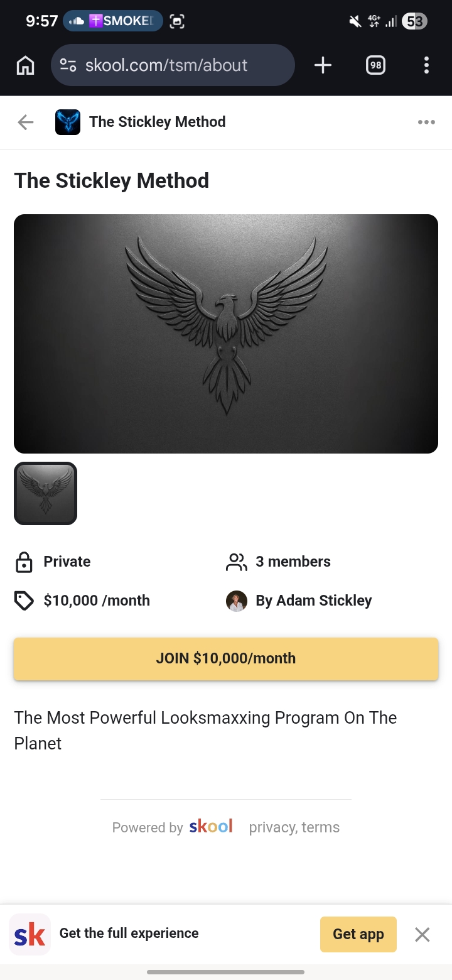This screenshot has width=452, height=980.
Task: Open the terms link
Action: (x=321, y=827)
